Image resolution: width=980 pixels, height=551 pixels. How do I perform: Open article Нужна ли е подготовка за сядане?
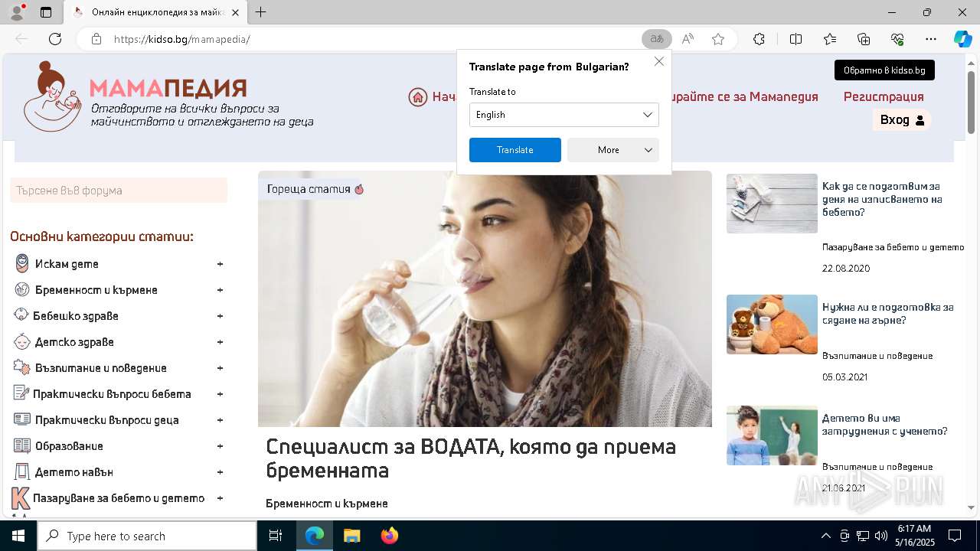(x=888, y=314)
